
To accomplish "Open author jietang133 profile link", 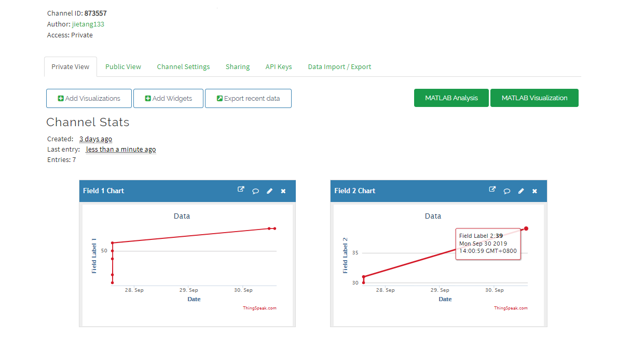I will point(88,24).
